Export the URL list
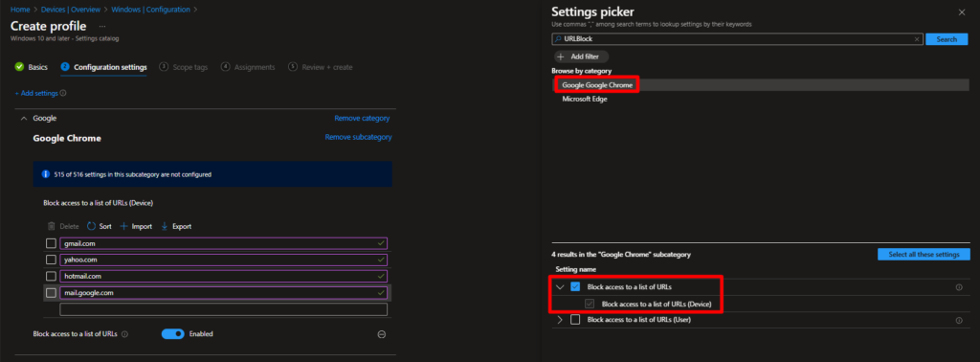Screen dimensions: 980x362 coord(176,226)
